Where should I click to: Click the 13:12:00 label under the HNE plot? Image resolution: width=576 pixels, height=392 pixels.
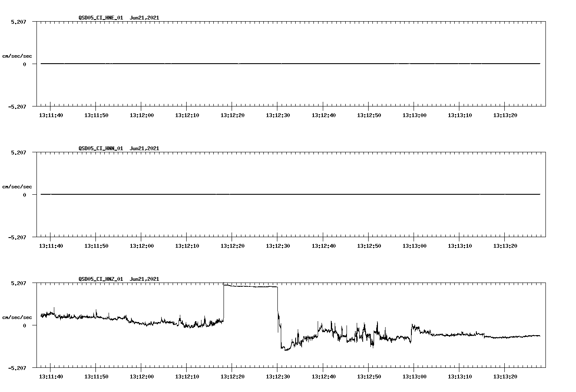tap(142, 115)
